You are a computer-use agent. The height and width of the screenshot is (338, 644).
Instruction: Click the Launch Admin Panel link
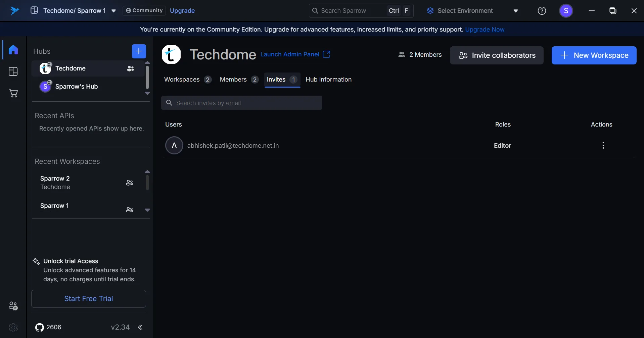point(290,54)
